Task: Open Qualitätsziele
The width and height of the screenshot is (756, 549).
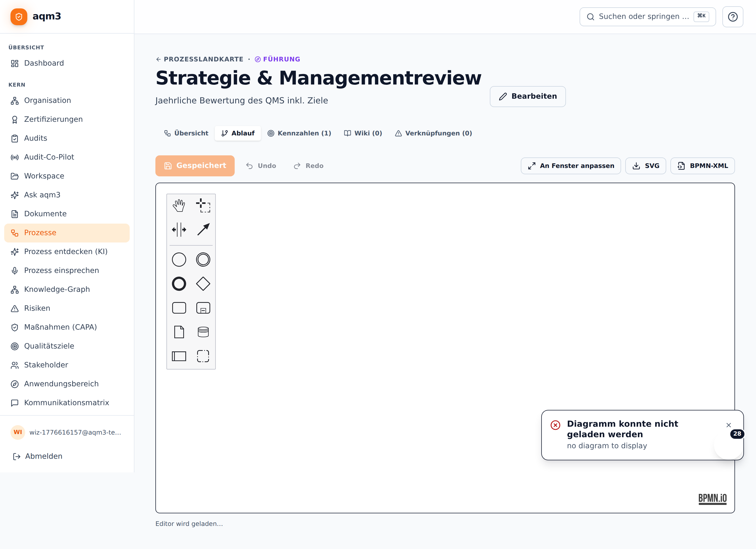Action: pos(67,346)
